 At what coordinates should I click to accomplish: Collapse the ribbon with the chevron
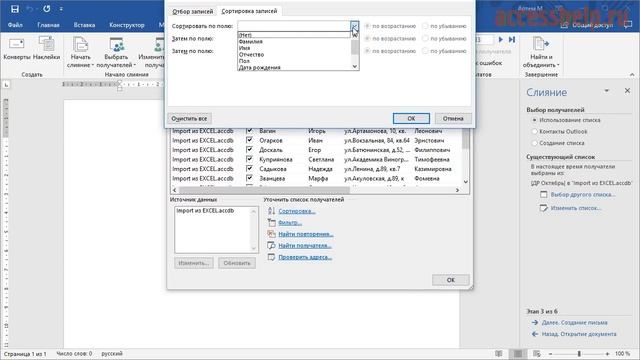pos(632,75)
